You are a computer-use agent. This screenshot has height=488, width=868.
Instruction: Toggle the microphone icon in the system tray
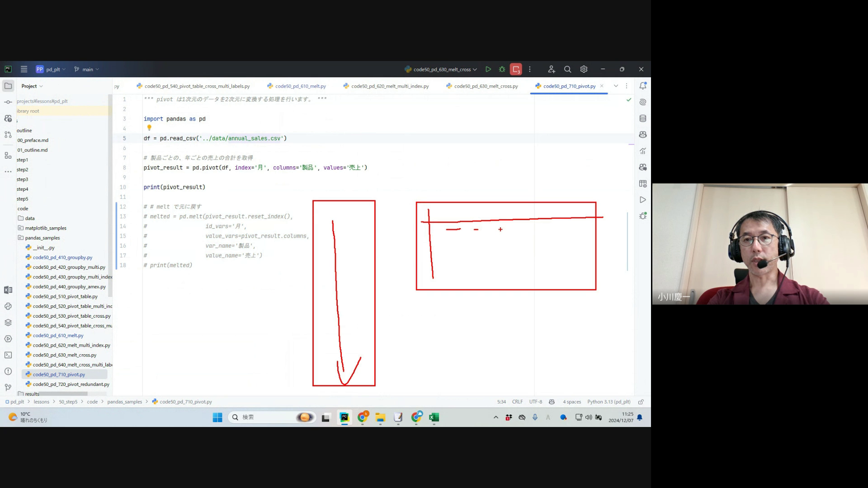(x=535, y=417)
